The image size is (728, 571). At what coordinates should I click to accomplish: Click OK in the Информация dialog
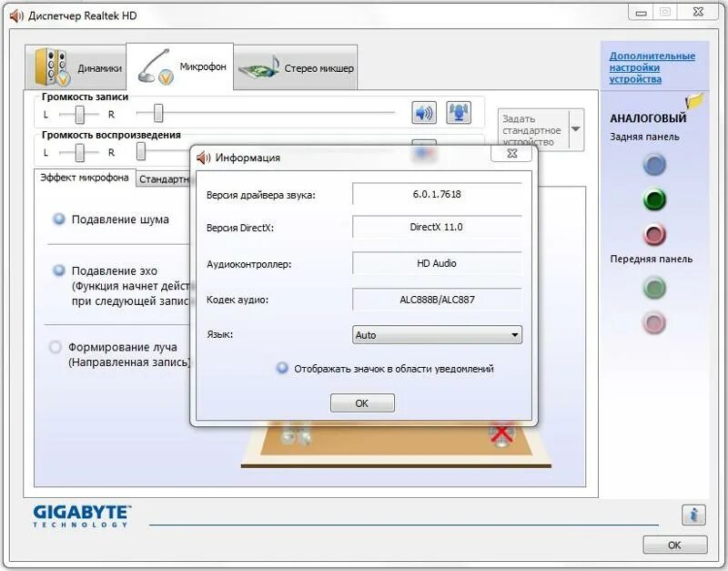tap(362, 403)
